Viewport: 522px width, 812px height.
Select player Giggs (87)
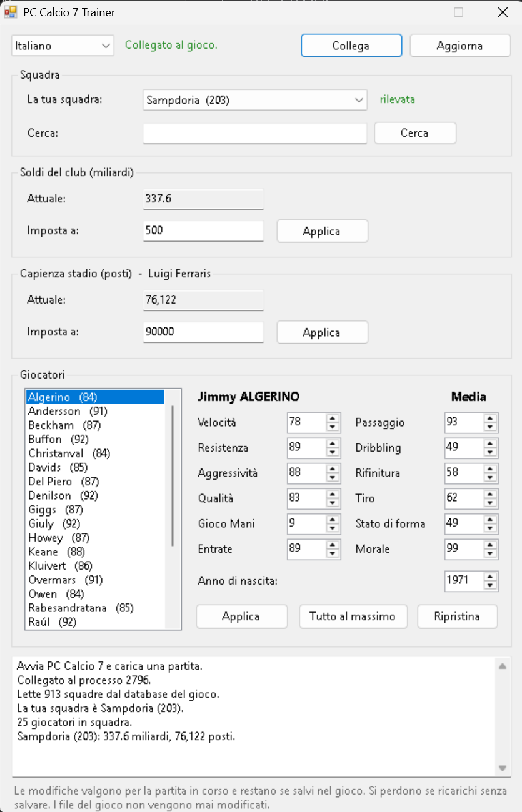[x=94, y=510]
